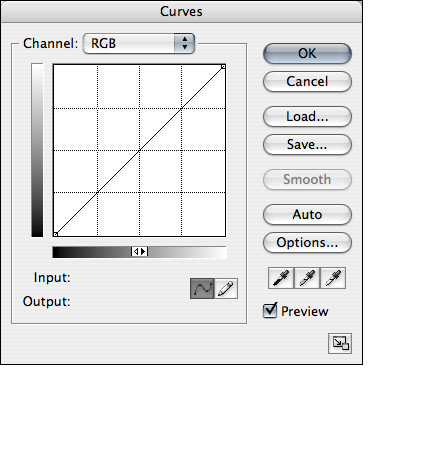The image size is (447, 449).
Task: Click the Save... button
Action: (307, 144)
